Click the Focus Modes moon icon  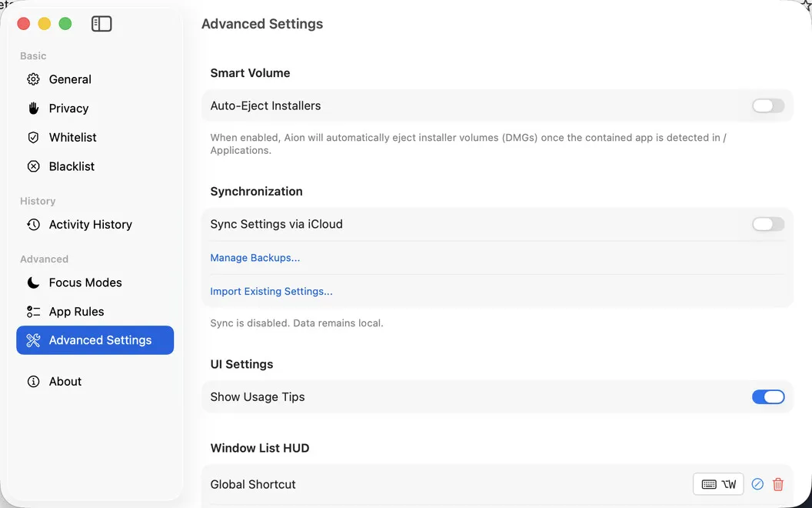(x=33, y=282)
